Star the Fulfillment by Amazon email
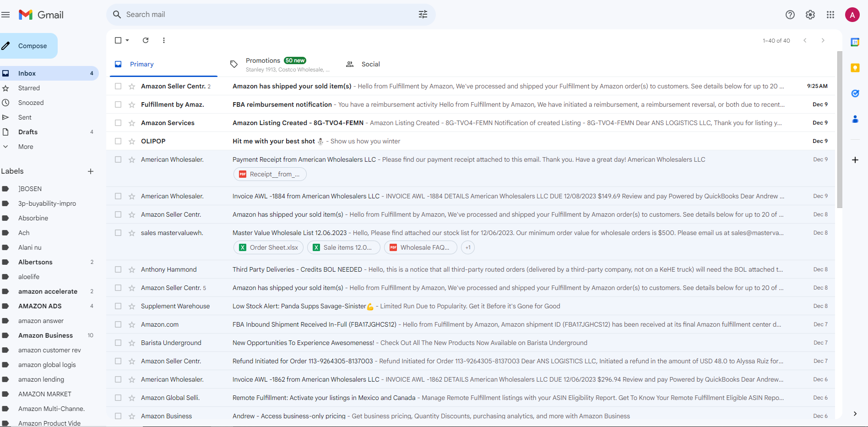Viewport: 868px width, 427px height. 132,104
